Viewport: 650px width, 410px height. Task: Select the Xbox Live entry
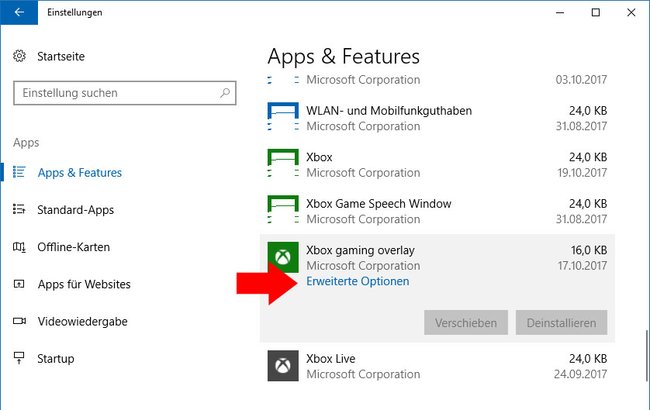(437, 366)
